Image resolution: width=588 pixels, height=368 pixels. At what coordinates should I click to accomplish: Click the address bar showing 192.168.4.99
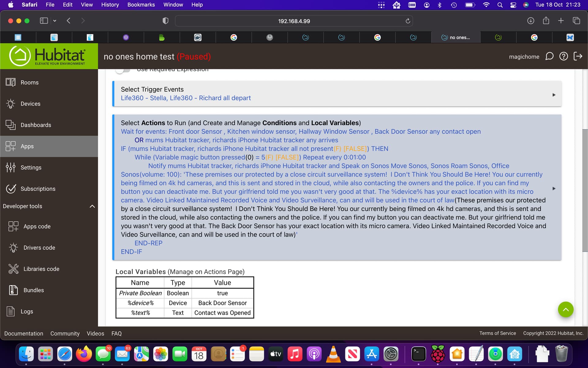pyautogui.click(x=293, y=21)
